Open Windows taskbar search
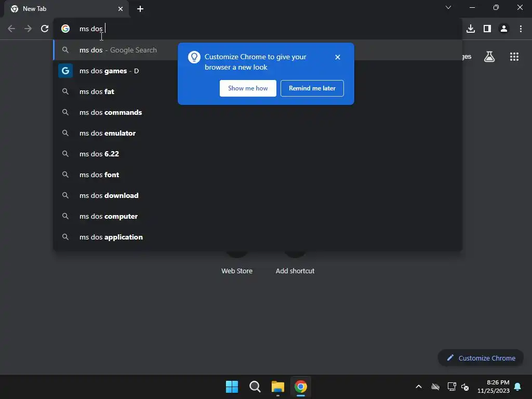The height and width of the screenshot is (399, 532). click(x=255, y=387)
